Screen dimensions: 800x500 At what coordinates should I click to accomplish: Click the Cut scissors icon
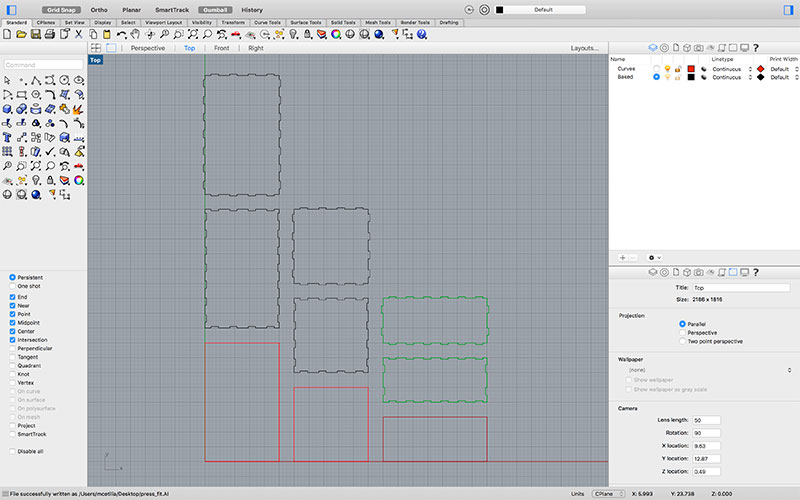pyautogui.click(x=79, y=34)
